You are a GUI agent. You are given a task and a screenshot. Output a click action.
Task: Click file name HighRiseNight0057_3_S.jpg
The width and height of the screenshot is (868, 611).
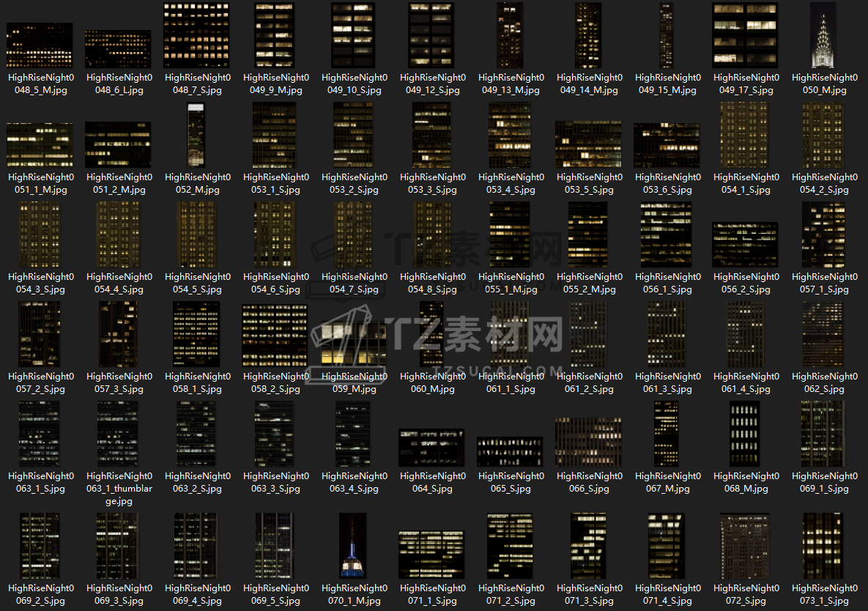click(x=119, y=382)
